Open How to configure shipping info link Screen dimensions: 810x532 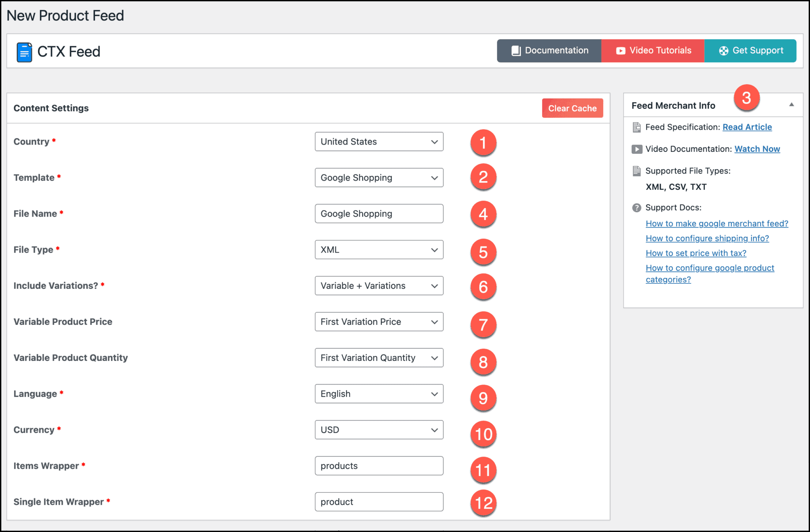coord(707,238)
